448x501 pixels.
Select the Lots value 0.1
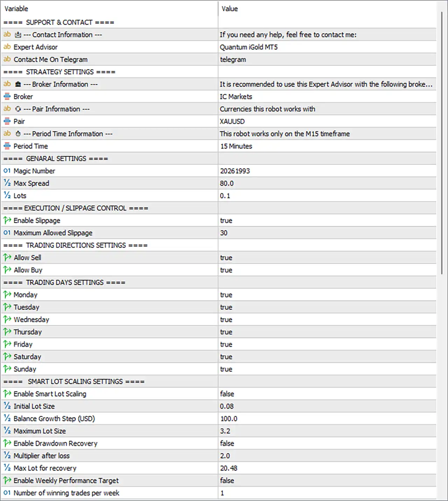225,196
